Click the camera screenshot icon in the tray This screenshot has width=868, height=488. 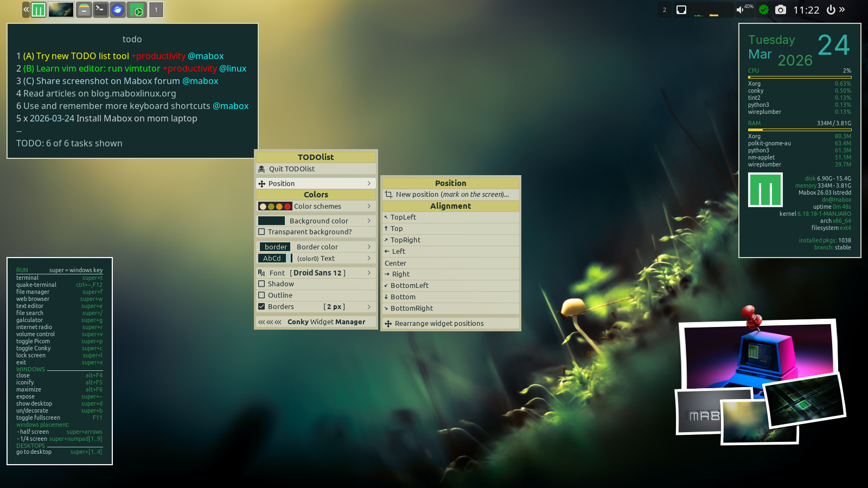[780, 10]
